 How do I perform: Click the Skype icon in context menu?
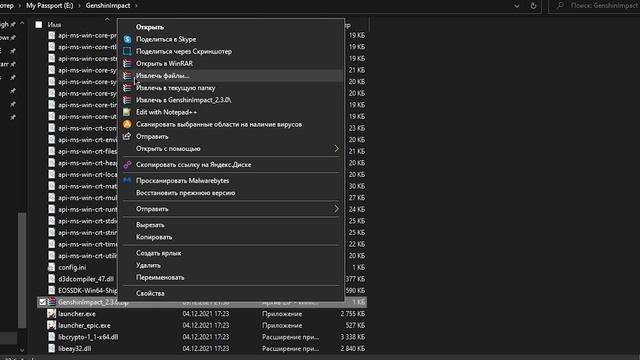[127, 39]
